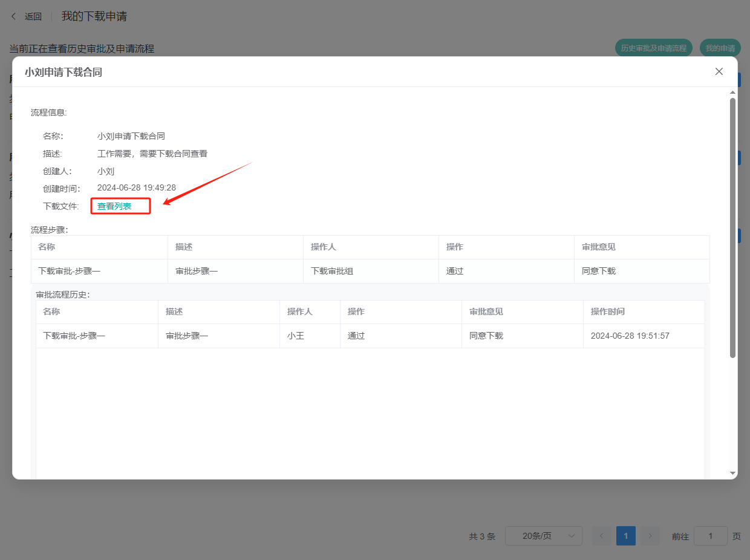
Task: Go to previous page using left arrow
Action: (601, 536)
